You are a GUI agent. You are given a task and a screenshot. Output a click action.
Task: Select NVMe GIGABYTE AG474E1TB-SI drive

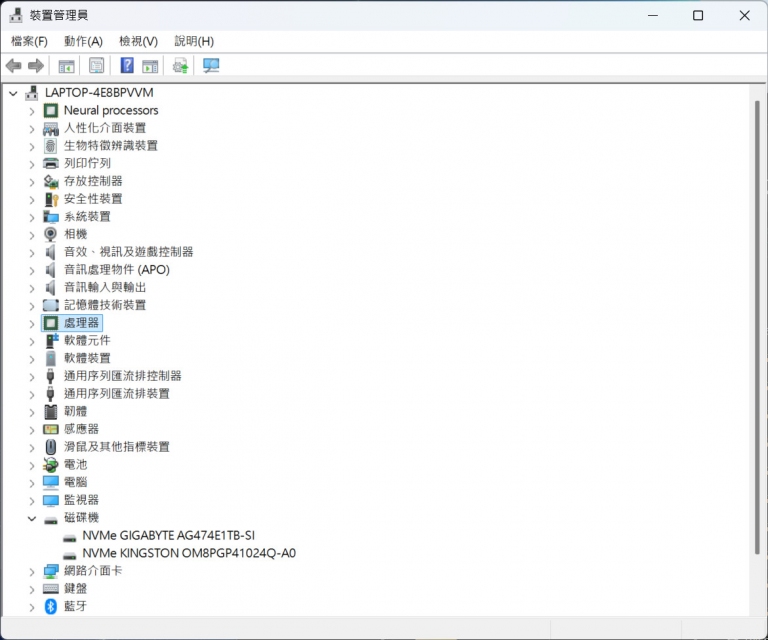[x=168, y=536]
